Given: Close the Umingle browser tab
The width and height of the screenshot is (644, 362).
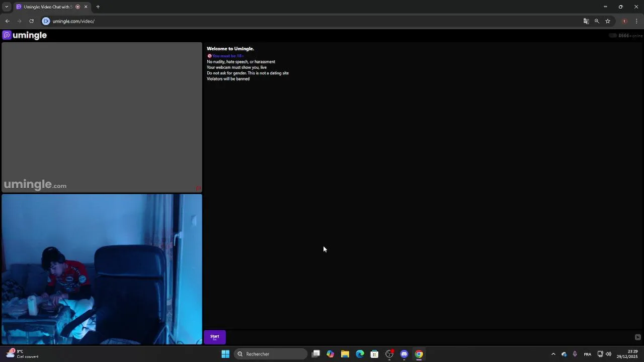Looking at the screenshot, I should tap(86, 7).
